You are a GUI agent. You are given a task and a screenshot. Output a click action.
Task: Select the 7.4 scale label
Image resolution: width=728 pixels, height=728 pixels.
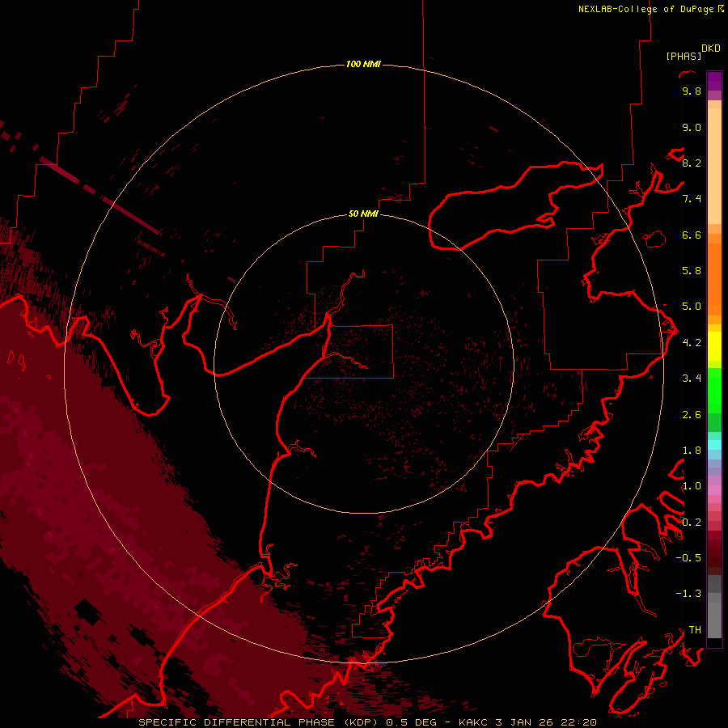click(x=692, y=199)
